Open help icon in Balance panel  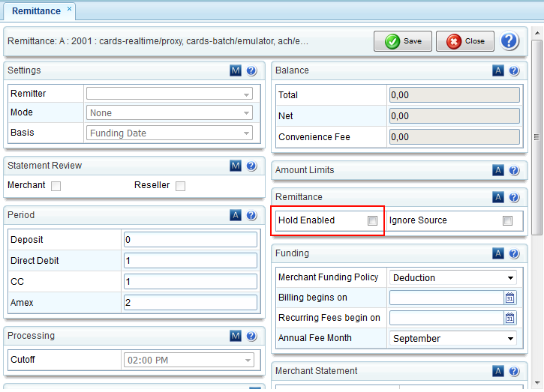pos(514,70)
